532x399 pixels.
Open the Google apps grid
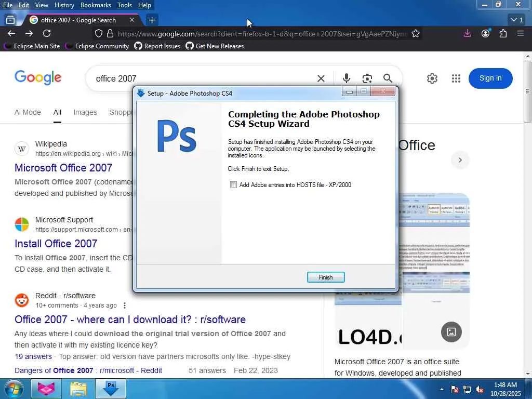coord(456,78)
